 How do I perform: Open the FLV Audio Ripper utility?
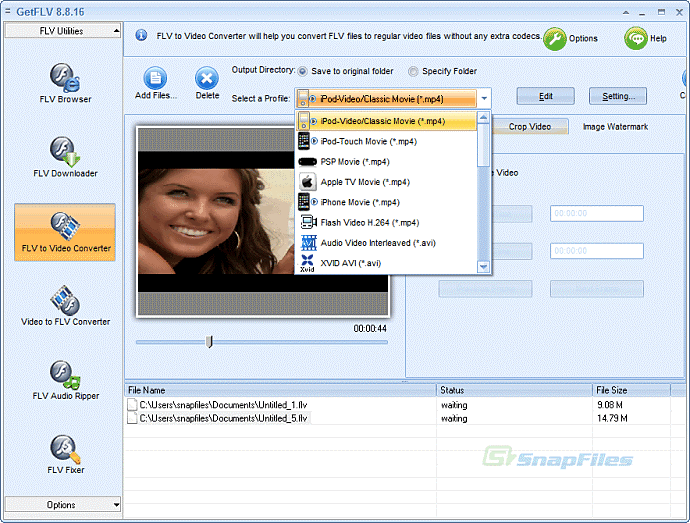[65, 380]
